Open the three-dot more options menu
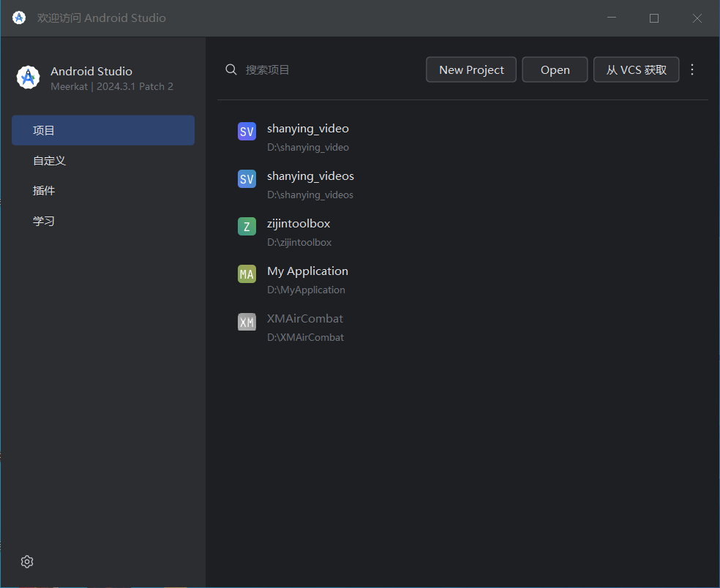 692,69
